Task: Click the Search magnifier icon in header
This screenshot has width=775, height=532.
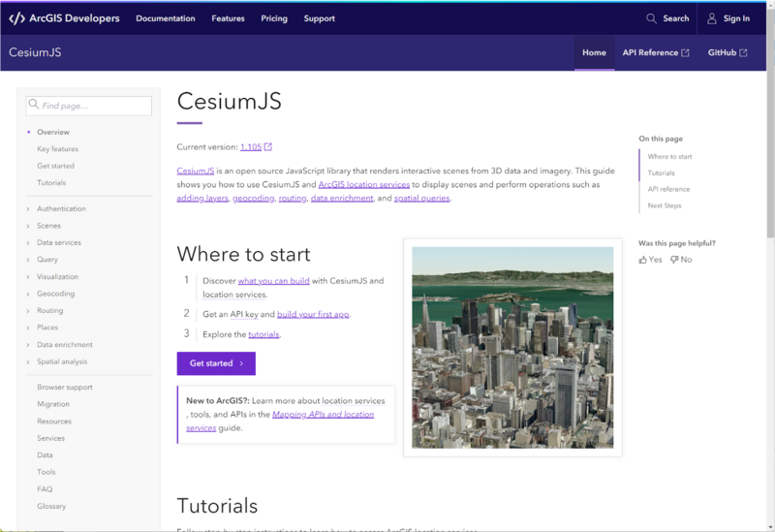Action: point(651,18)
